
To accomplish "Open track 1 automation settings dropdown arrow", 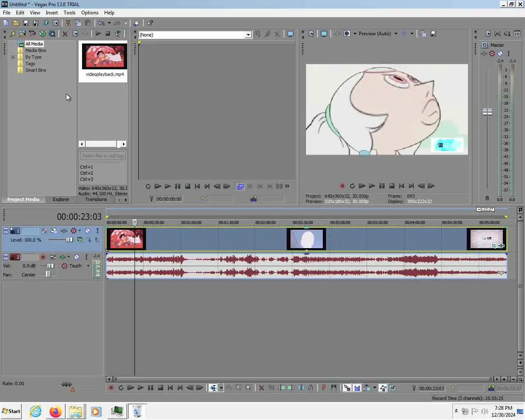I will click(80, 231).
